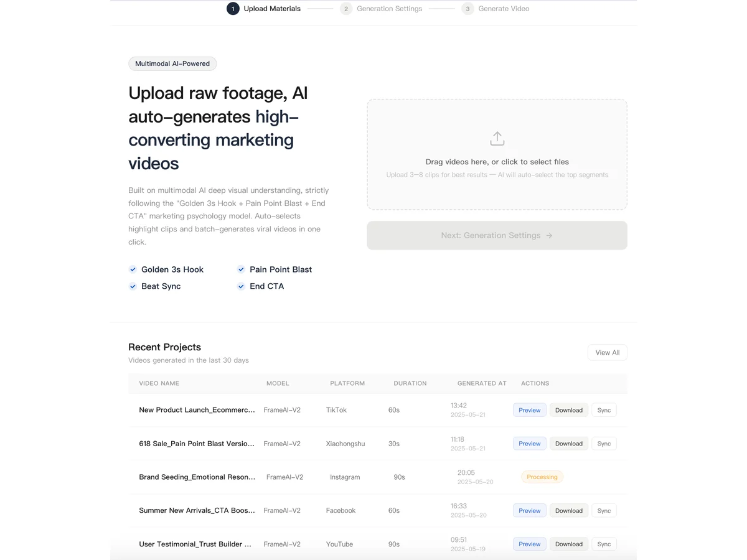Screen dimensions: 747x560
Task: Preview the New Product Launch video
Action: point(529,410)
